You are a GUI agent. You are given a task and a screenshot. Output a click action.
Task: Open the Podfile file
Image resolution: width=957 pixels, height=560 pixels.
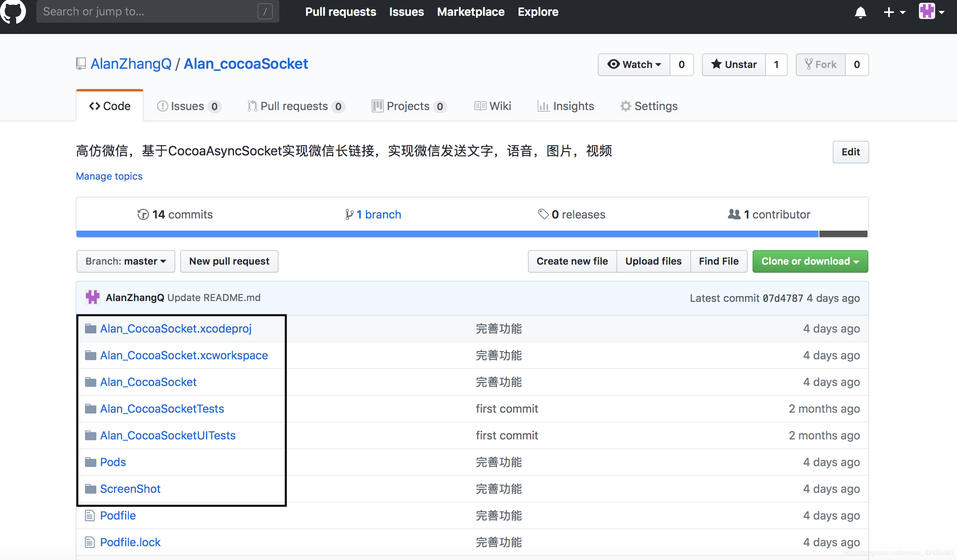point(118,515)
